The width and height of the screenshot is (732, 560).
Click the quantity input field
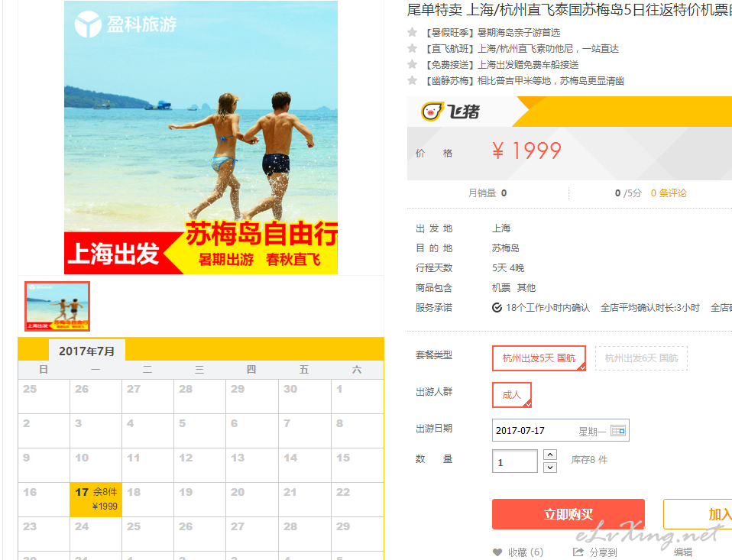click(x=515, y=461)
